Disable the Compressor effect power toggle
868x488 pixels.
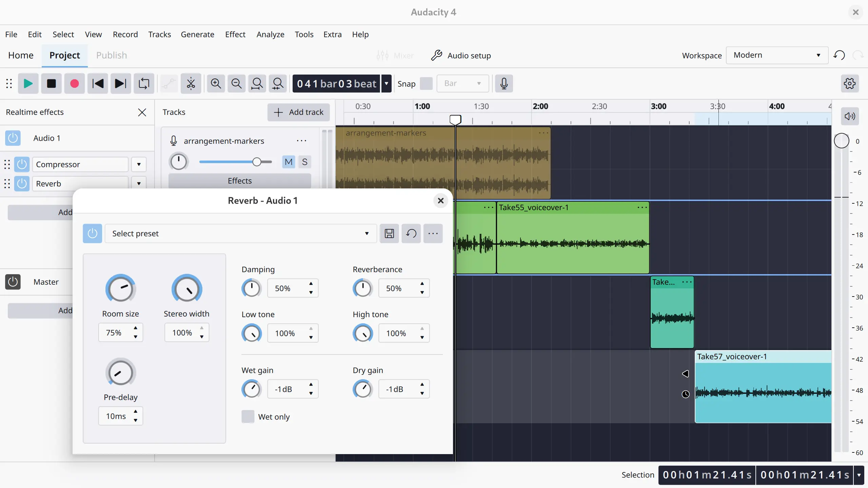click(x=22, y=164)
